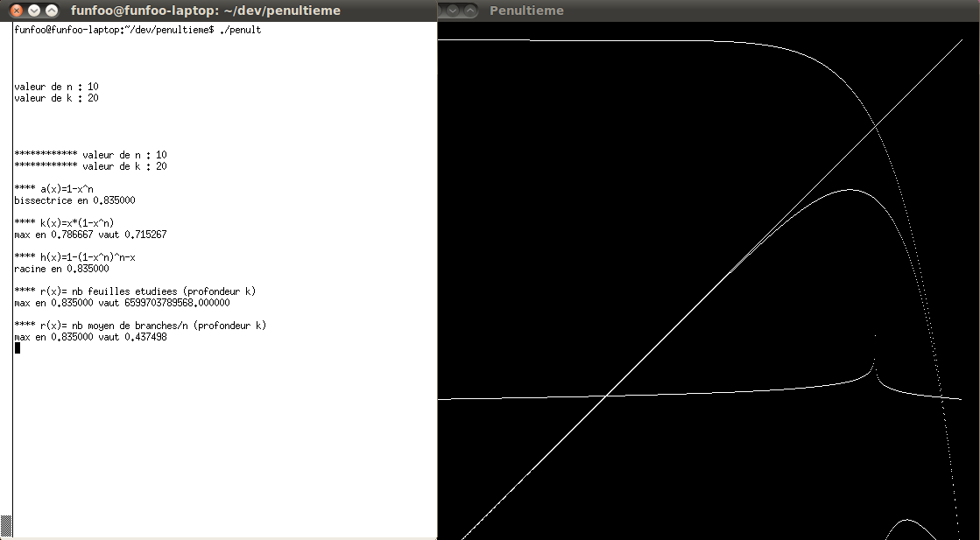Click 'nb feuilles etudiees (profondeur k)' line
Screen dimensions: 980x540
point(135,291)
